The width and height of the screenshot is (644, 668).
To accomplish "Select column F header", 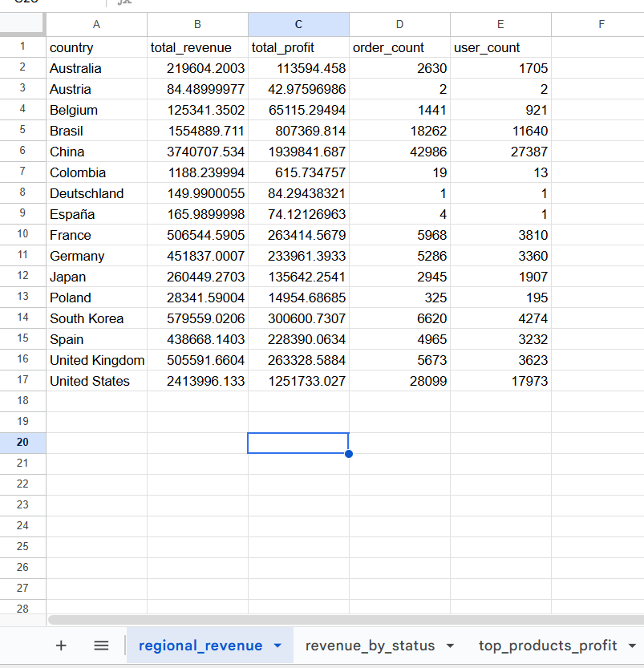I will [x=601, y=24].
